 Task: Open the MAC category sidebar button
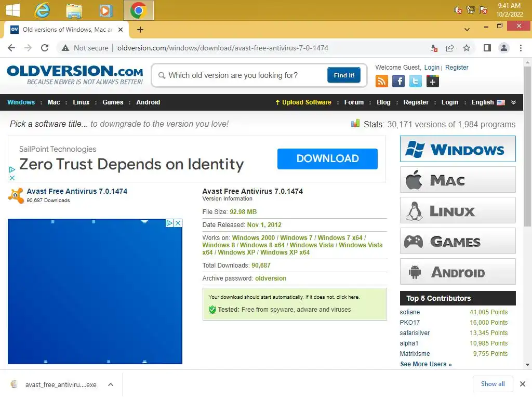pos(458,179)
